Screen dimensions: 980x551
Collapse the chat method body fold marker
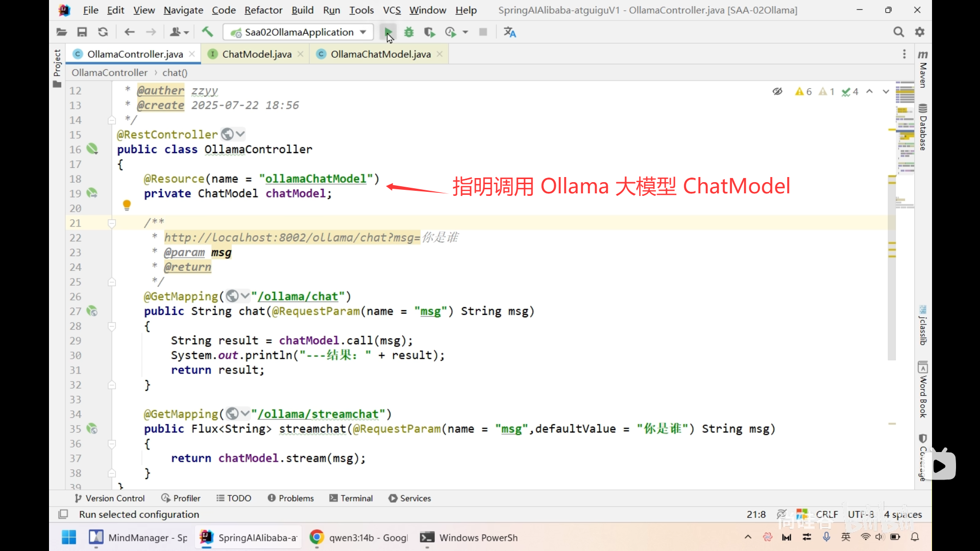112,326
